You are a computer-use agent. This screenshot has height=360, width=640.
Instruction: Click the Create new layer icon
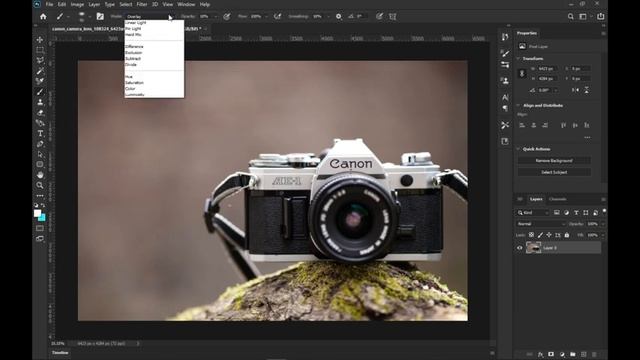click(584, 354)
